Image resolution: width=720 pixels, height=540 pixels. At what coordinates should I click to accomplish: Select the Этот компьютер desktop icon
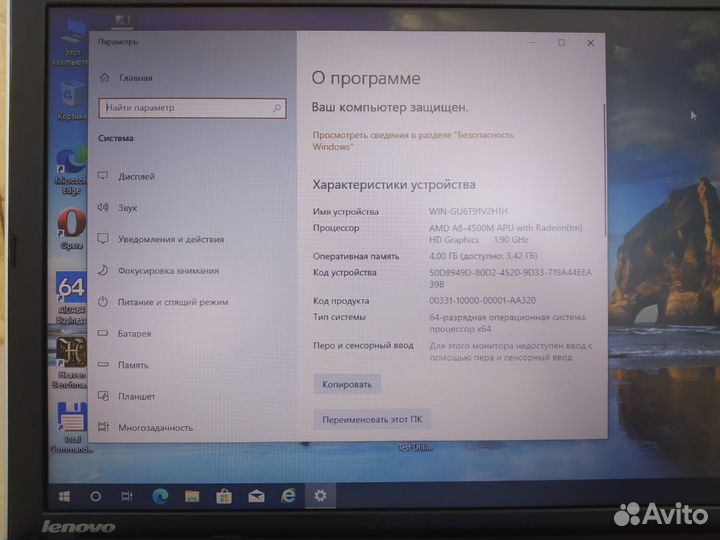pos(71,43)
